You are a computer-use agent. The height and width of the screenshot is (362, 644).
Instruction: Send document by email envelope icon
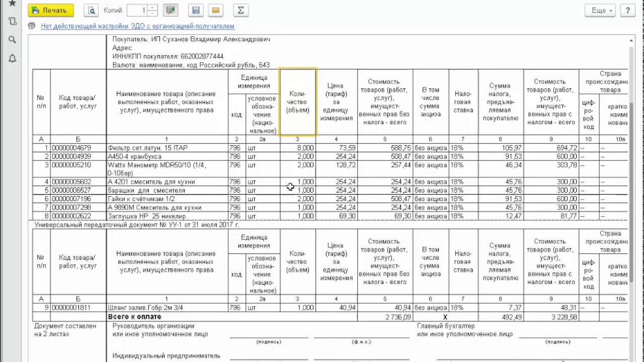(x=216, y=10)
